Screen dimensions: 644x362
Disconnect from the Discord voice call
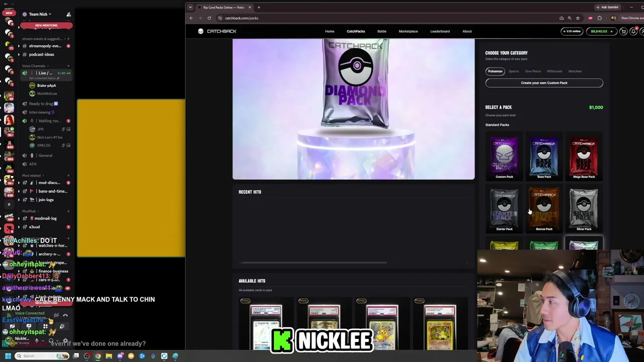pos(65,315)
